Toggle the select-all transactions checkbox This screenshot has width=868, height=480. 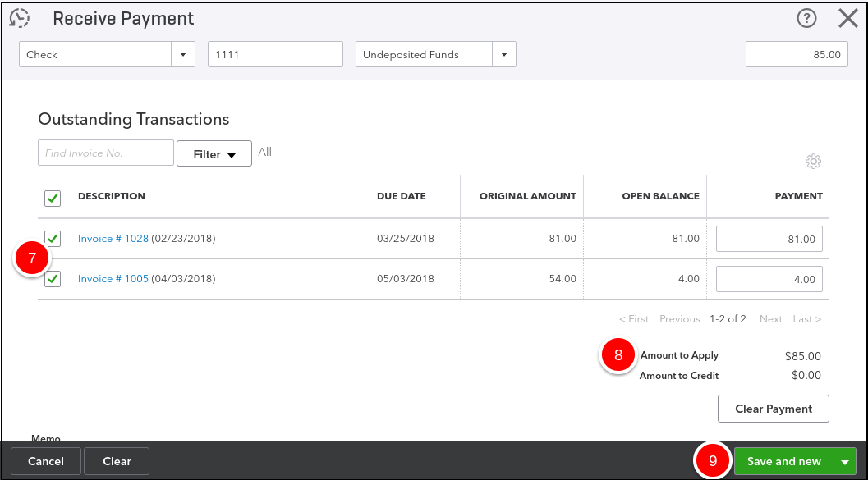click(x=53, y=198)
